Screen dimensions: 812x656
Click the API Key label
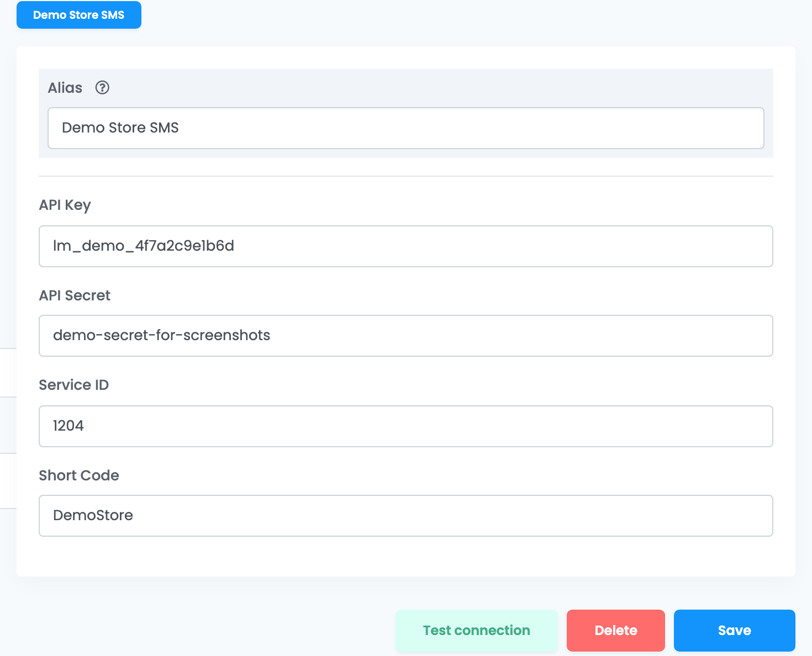click(65, 205)
